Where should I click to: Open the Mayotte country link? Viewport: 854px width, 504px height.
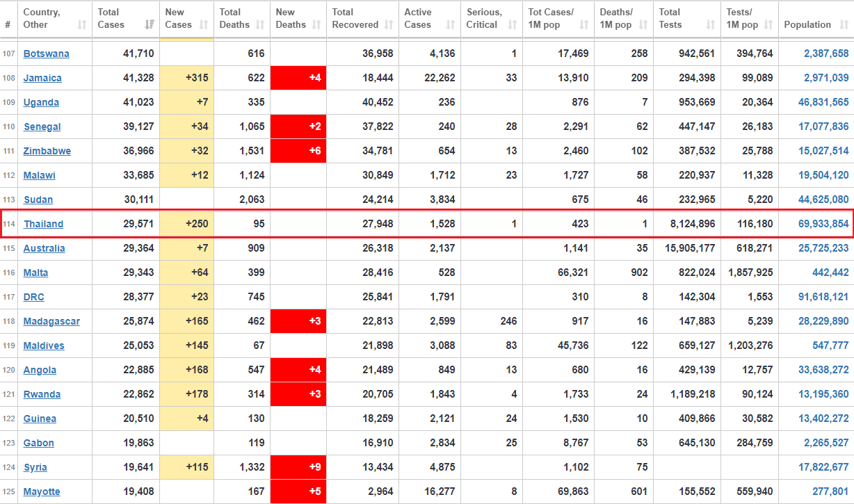pyautogui.click(x=42, y=491)
